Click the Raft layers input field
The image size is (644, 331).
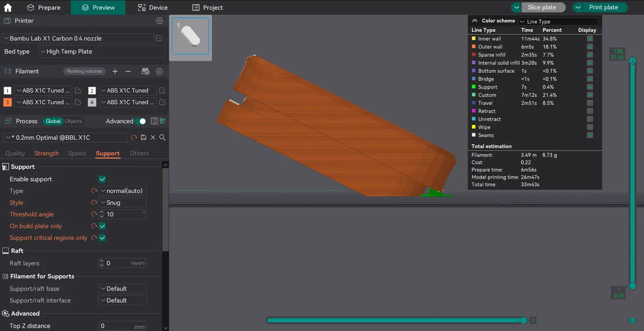point(122,263)
